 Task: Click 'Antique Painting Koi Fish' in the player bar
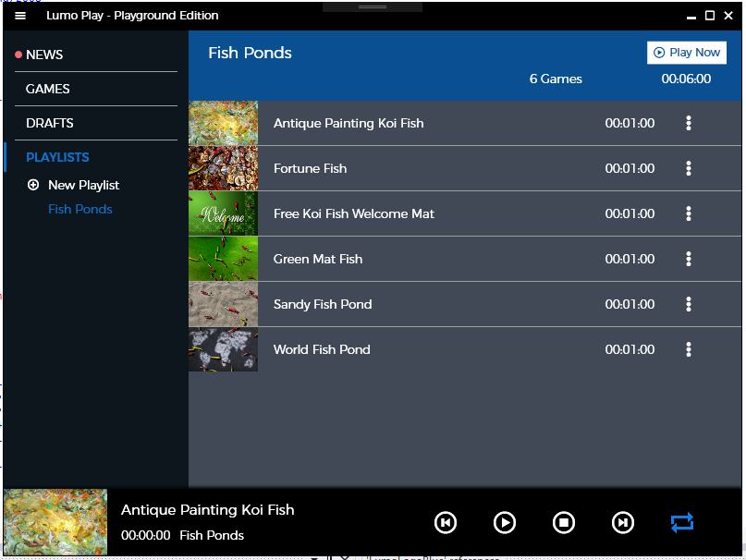pos(207,510)
